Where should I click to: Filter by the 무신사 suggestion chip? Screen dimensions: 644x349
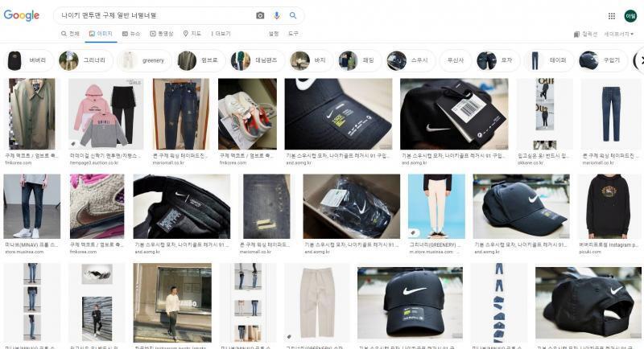[456, 60]
